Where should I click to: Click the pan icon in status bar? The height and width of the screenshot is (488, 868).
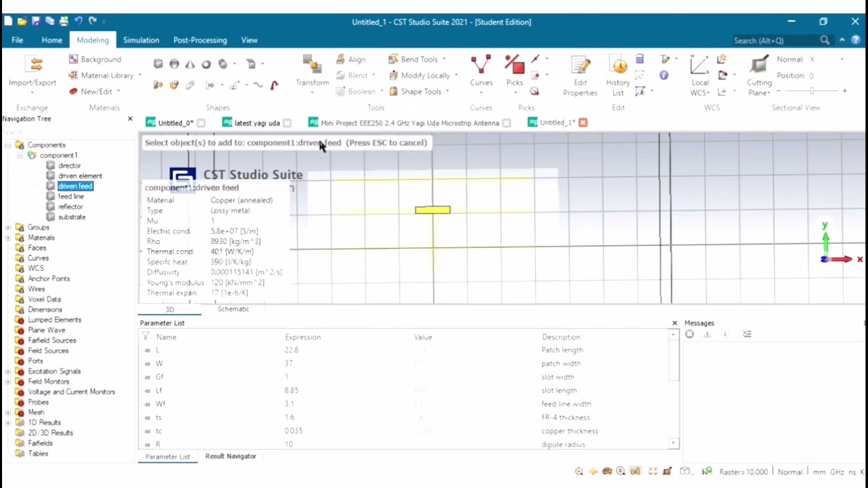593,472
